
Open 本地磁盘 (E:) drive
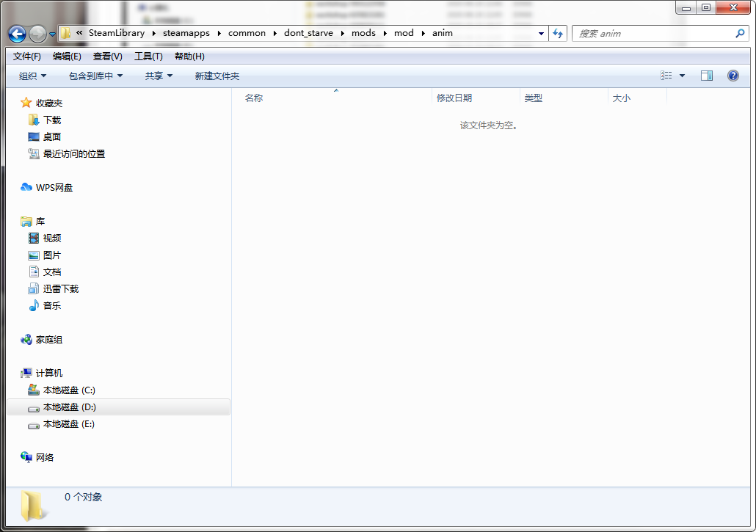click(x=68, y=424)
